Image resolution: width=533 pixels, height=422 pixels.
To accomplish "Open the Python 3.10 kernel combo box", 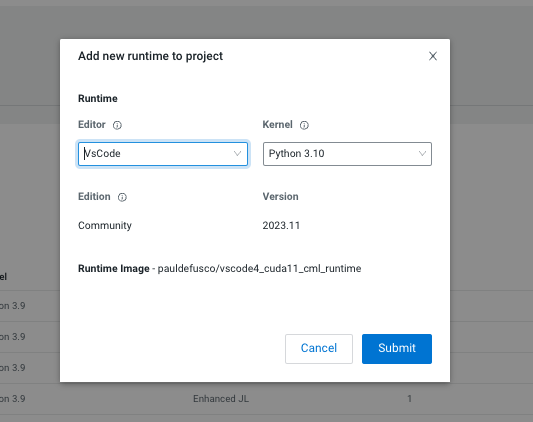I will pyautogui.click(x=347, y=154).
